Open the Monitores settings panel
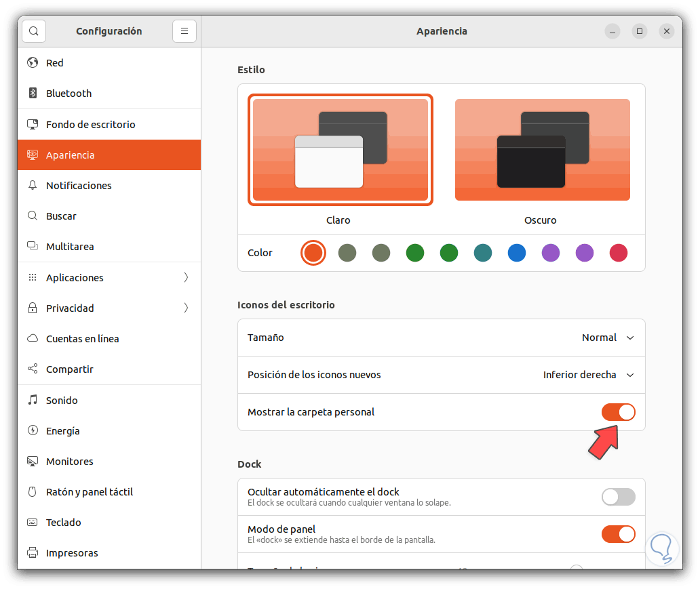700x589 pixels. [70, 461]
